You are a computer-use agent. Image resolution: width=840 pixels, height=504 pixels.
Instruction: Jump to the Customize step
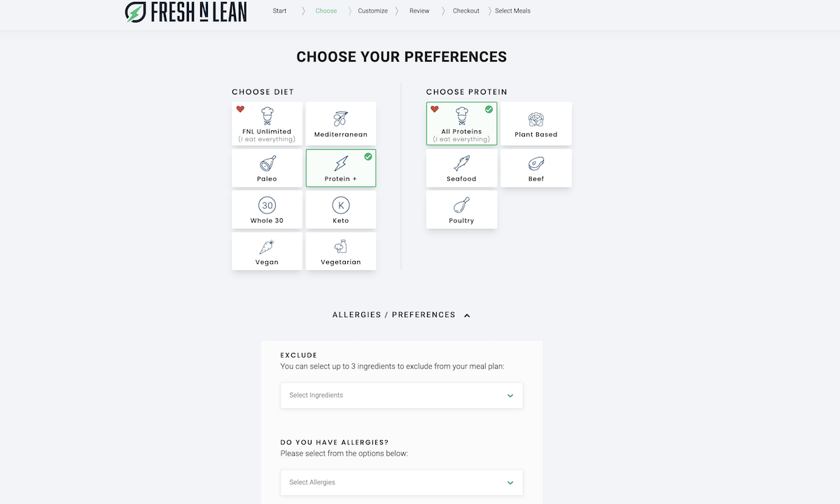click(x=372, y=10)
